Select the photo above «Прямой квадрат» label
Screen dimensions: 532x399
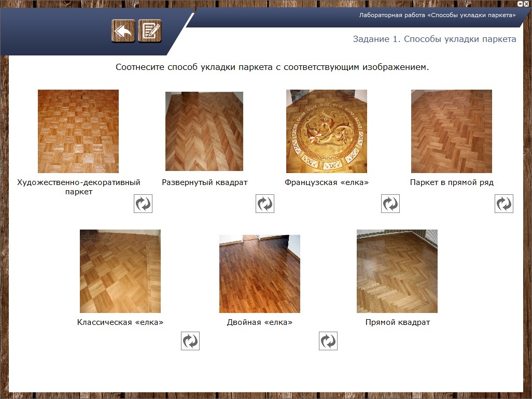pos(397,272)
